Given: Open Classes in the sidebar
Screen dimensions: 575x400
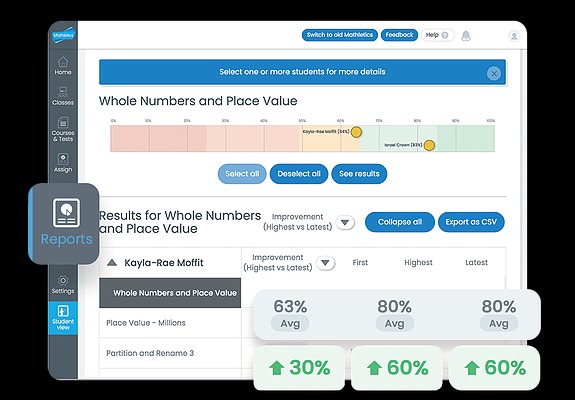Looking at the screenshot, I should (63, 96).
